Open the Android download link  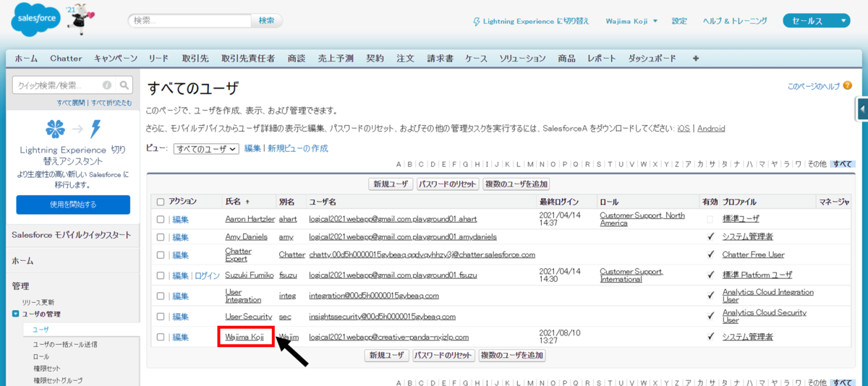coord(711,129)
